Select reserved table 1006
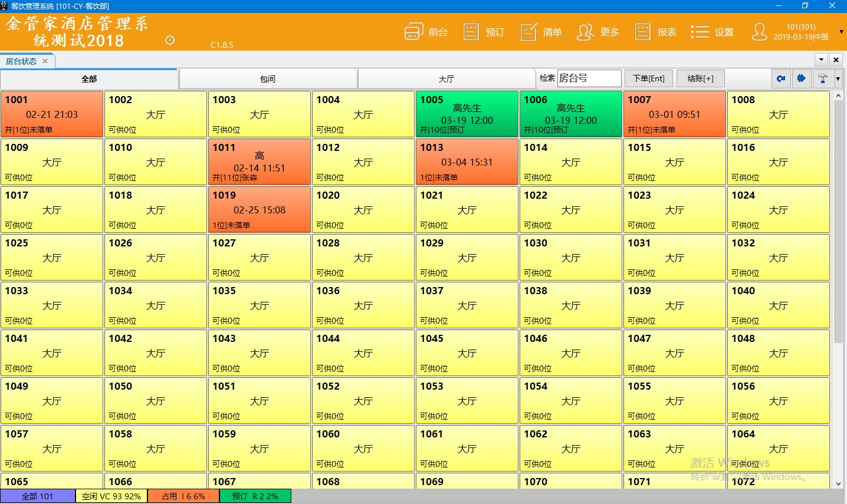 tap(571, 114)
